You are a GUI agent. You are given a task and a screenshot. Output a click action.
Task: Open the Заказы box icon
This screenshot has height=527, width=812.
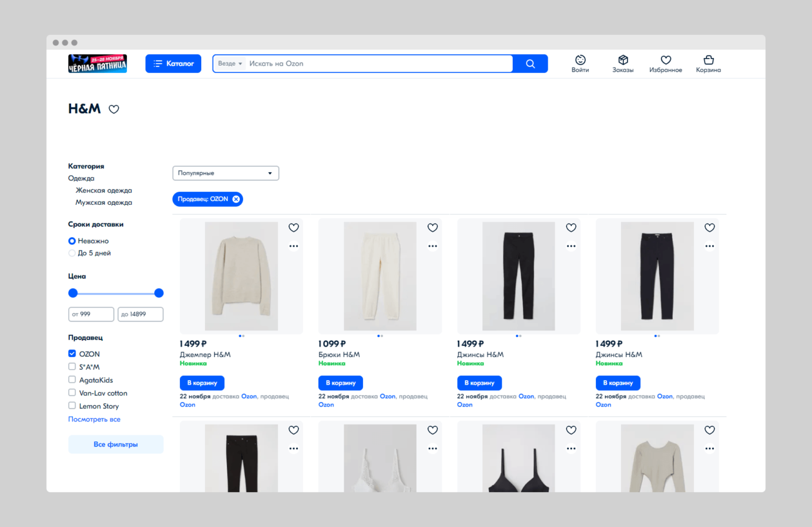623,63
